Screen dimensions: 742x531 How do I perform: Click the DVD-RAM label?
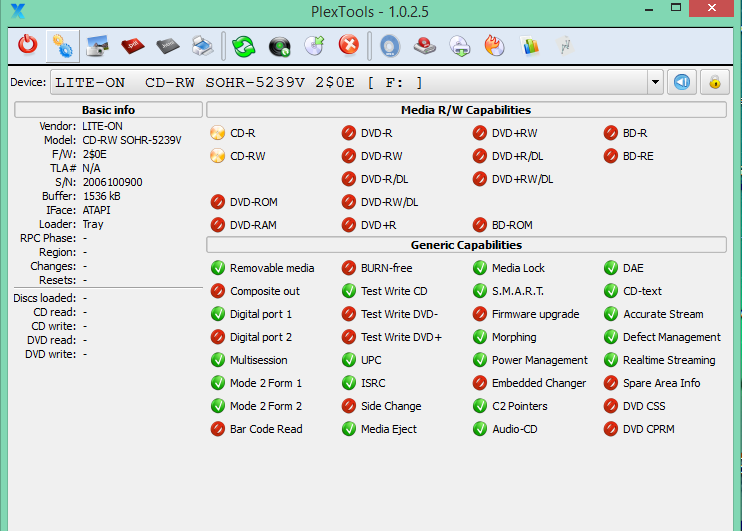(x=253, y=225)
